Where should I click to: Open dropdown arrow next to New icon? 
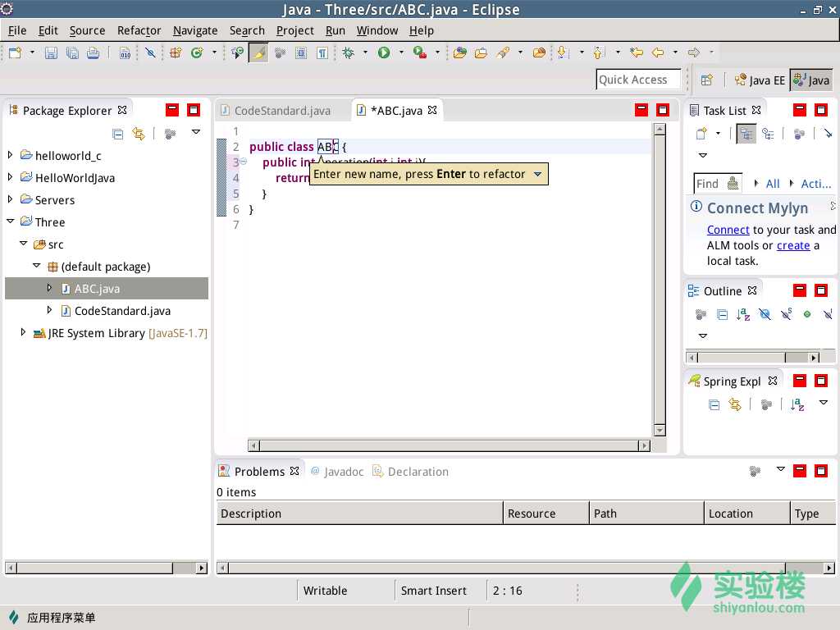[x=32, y=52]
